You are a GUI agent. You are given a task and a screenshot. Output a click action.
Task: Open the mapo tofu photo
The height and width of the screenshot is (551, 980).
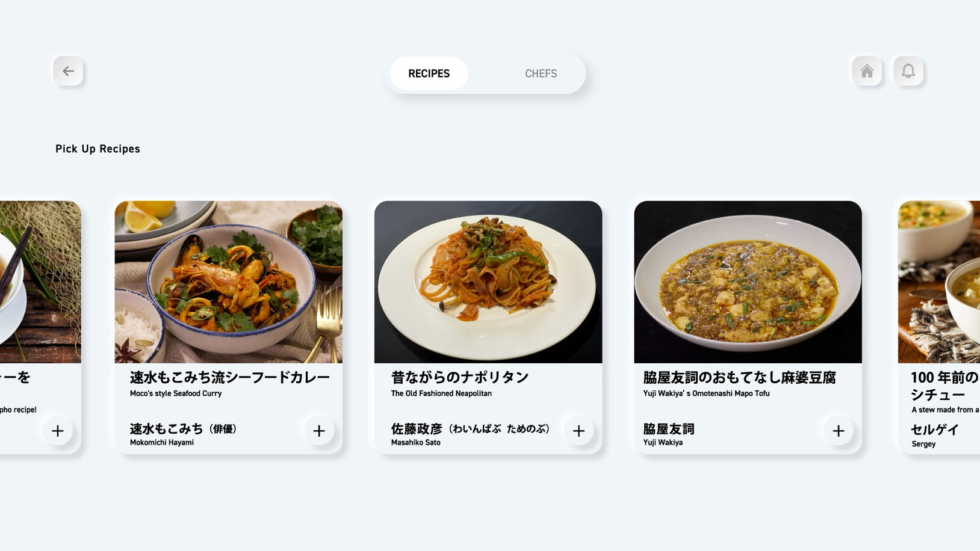[x=748, y=282]
